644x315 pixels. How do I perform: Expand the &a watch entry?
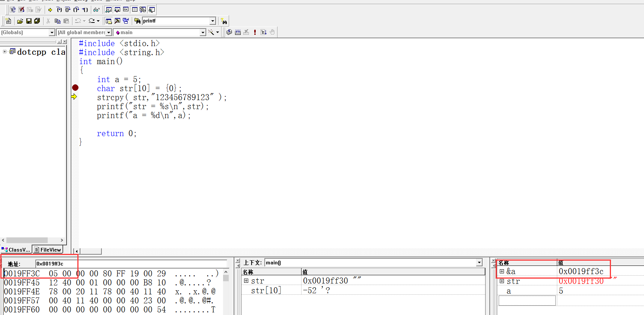pos(502,271)
